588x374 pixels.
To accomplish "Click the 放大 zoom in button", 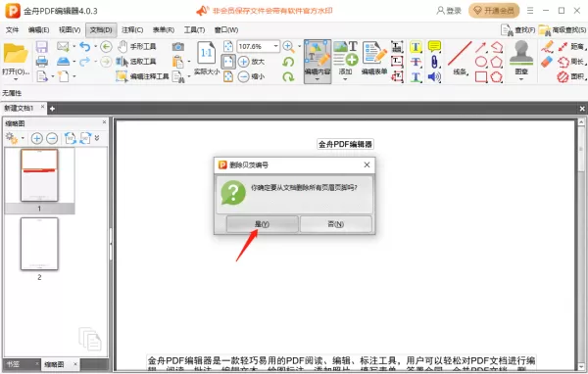I will click(251, 62).
